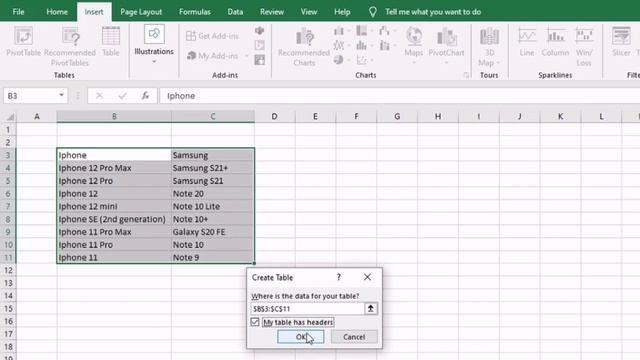Switch to the Formulas tab
This screenshot has height=360, width=640.
[195, 12]
